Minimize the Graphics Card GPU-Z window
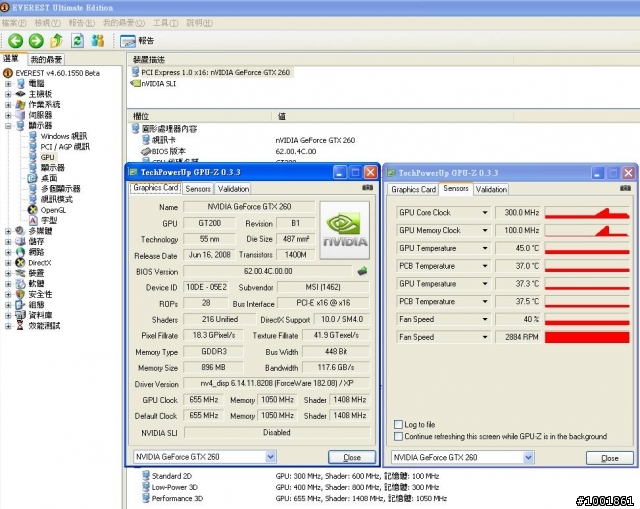This screenshot has height=509, width=640. coord(340,172)
